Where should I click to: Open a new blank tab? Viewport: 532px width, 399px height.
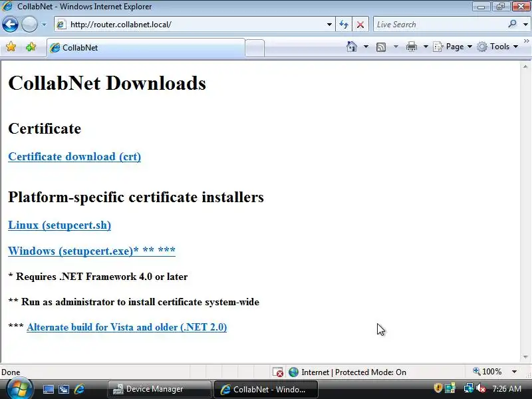255,48
